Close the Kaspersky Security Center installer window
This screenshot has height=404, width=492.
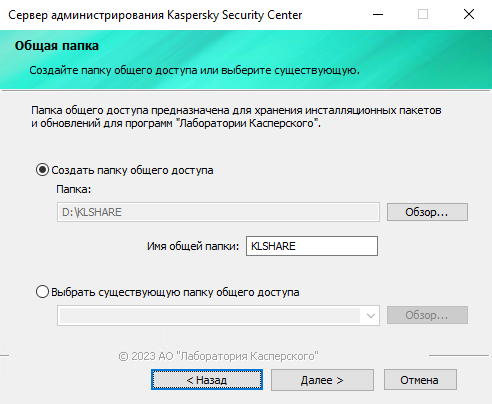[x=469, y=14]
